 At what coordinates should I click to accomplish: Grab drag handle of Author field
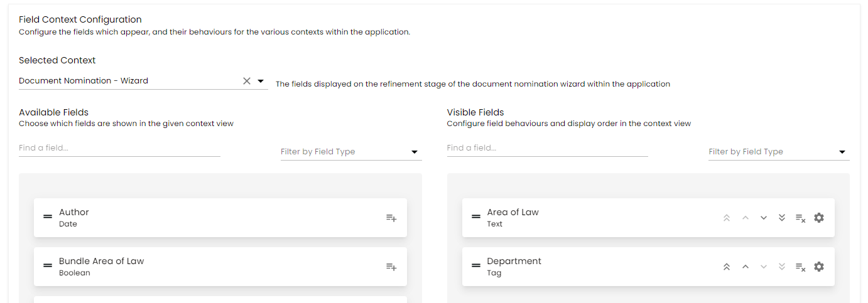tap(48, 216)
